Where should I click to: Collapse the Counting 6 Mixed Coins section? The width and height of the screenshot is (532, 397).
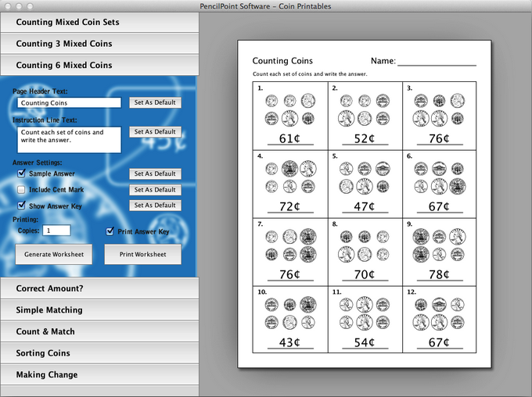(99, 66)
